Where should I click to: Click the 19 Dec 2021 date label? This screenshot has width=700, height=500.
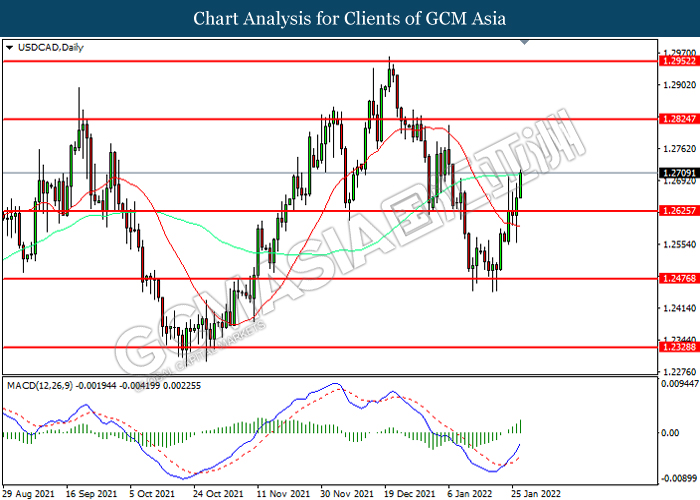pyautogui.click(x=410, y=494)
